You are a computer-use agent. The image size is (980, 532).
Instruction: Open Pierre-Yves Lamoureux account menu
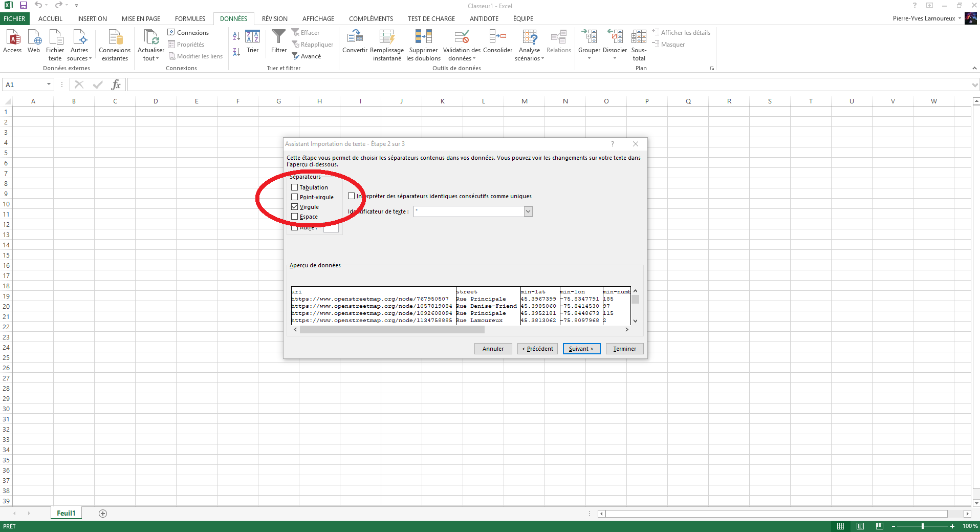pos(927,18)
